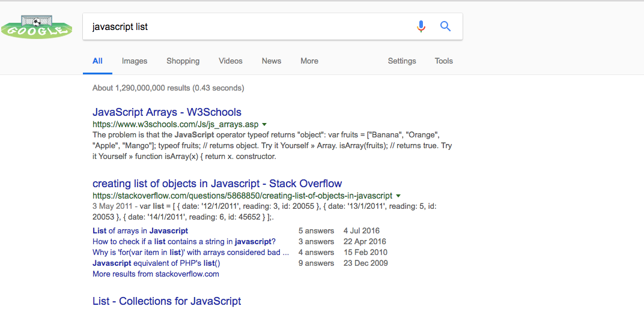Switch to the Images tab
Image resolution: width=644 pixels, height=309 pixels.
pyautogui.click(x=135, y=61)
